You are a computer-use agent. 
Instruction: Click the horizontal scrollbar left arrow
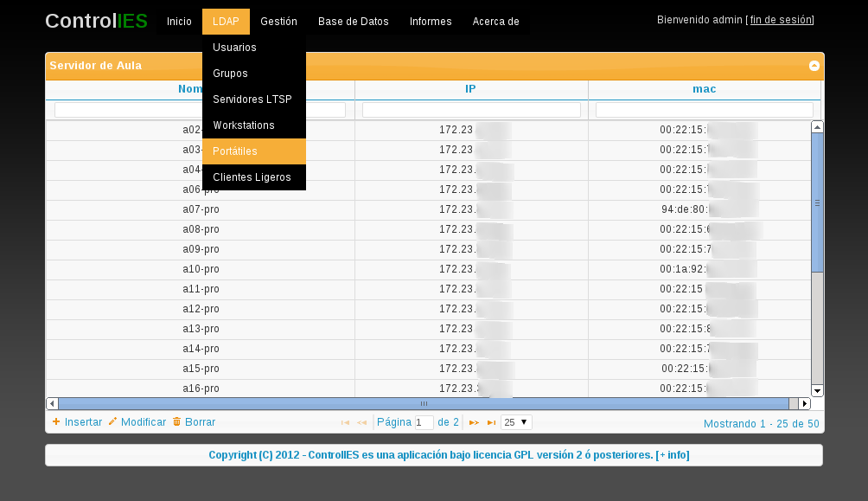(x=52, y=403)
